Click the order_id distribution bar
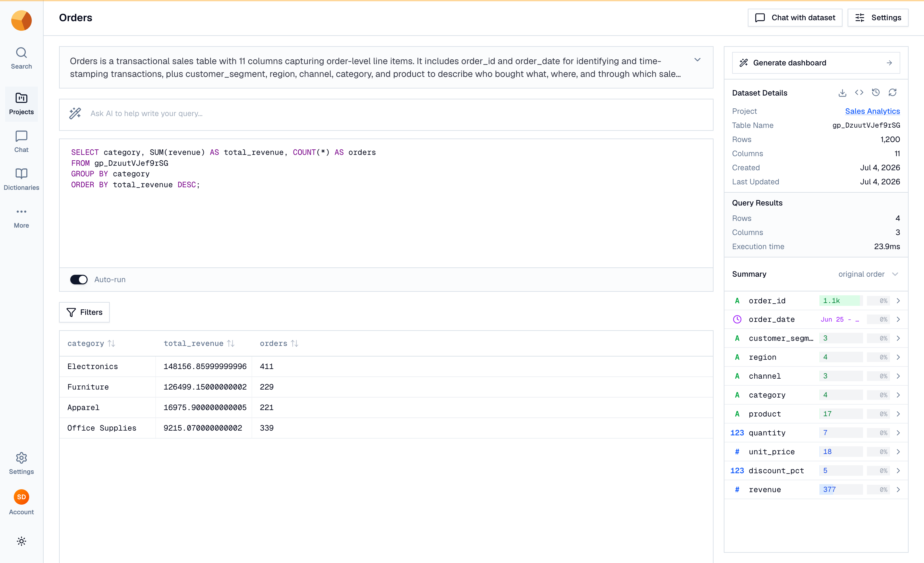The width and height of the screenshot is (924, 563). click(841, 301)
